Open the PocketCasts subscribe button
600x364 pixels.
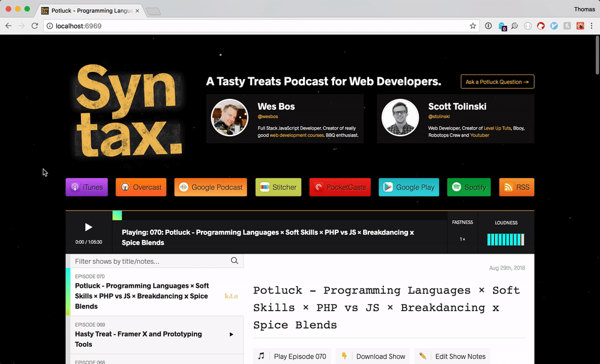340,187
